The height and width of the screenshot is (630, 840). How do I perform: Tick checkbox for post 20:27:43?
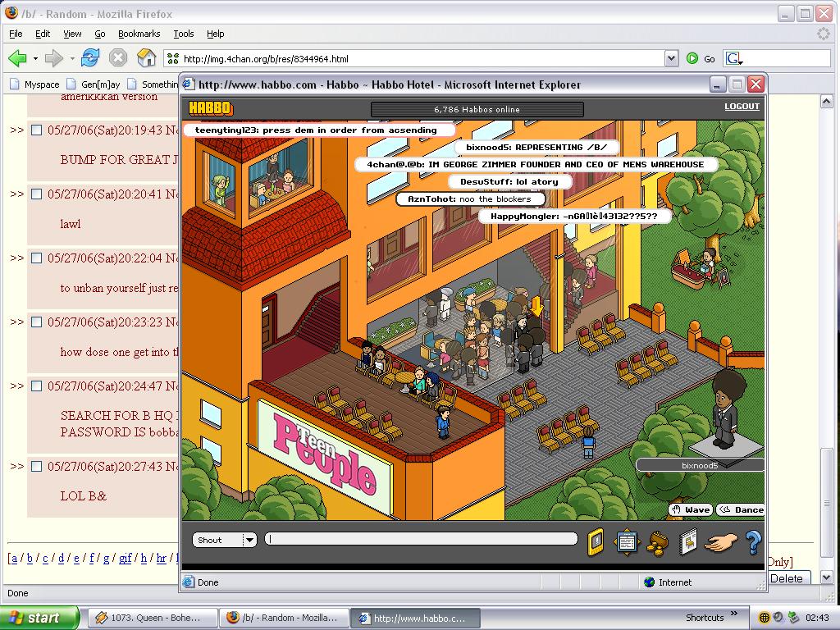coord(36,466)
